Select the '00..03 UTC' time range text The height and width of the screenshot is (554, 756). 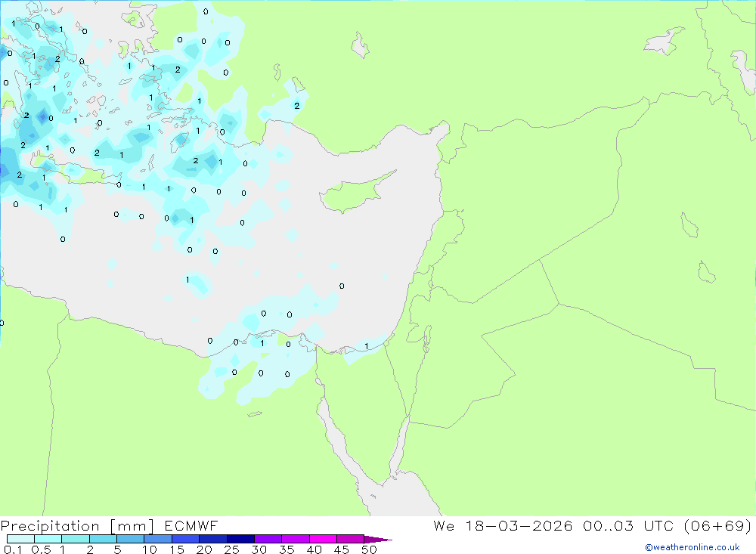pos(627,526)
